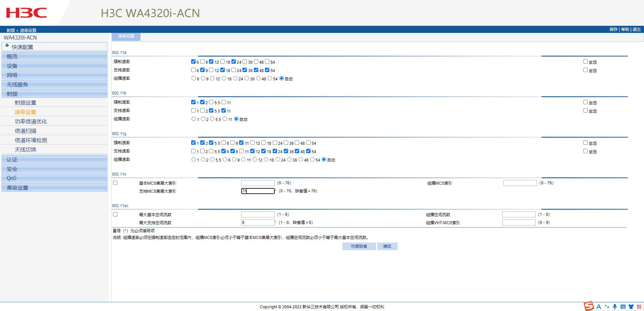Open 功率信道优化 submenu item
644x311 pixels.
31,122
